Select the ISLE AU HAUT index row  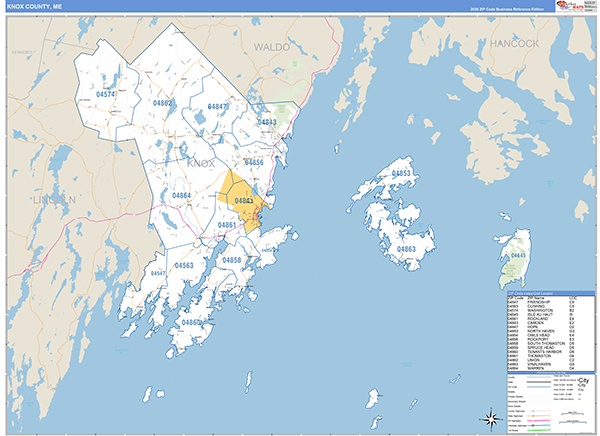[541, 314]
